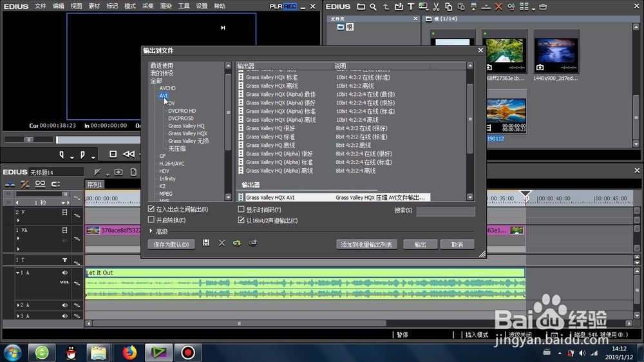The image size is (644, 362).
Task: Mute track 3 A speaker icon
Action: click(64, 316)
